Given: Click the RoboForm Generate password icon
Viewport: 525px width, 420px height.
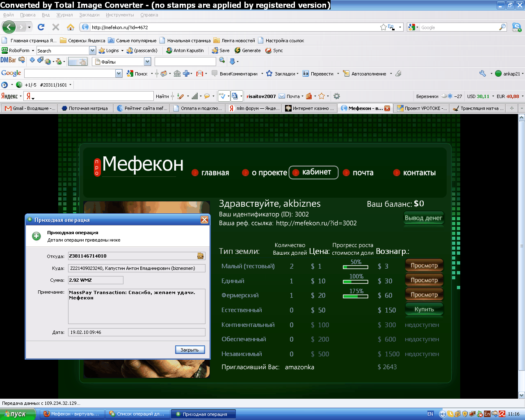Looking at the screenshot, I should tap(237, 50).
